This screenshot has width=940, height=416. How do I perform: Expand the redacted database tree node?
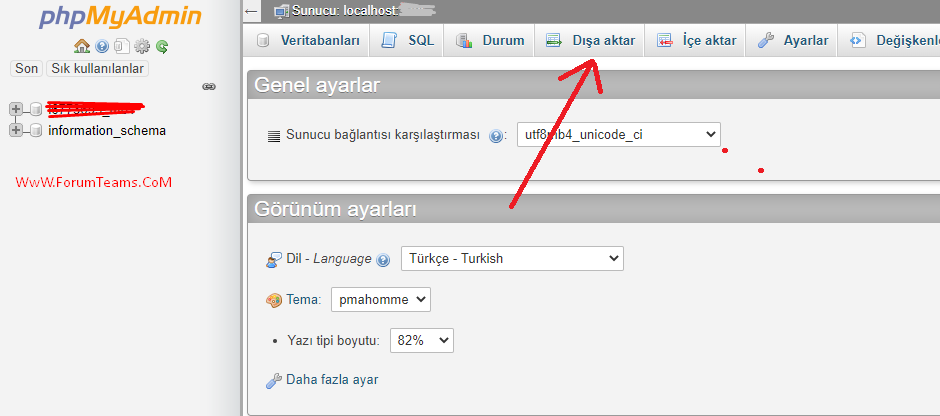tap(16, 109)
